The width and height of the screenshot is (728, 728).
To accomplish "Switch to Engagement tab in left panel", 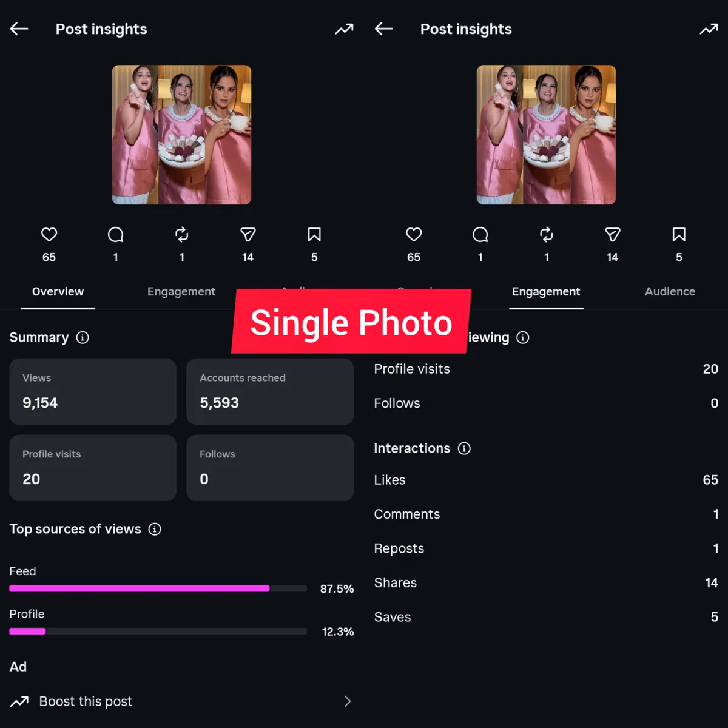I will [181, 292].
